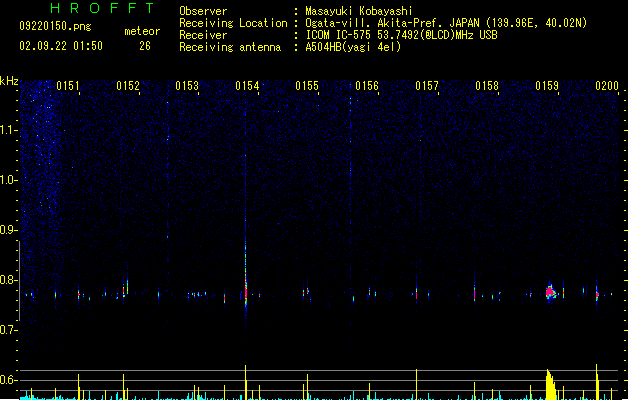629x400 pixels.
Task: Click the 'meteor' label
Action: pos(142,31)
